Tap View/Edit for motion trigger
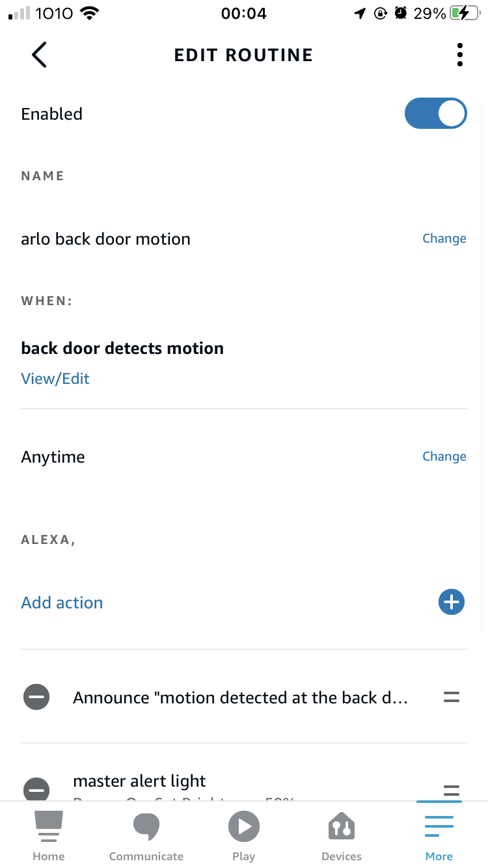Image resolution: width=488 pixels, height=868 pixels. tap(55, 379)
